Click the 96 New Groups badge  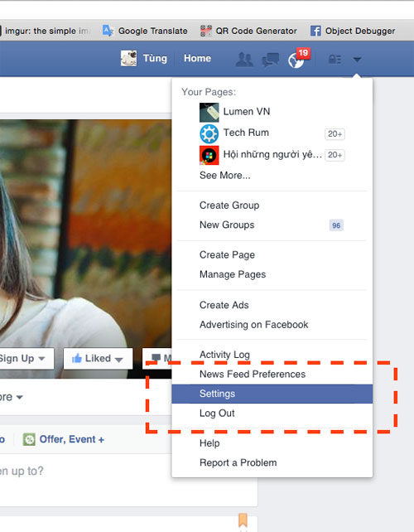pos(336,225)
